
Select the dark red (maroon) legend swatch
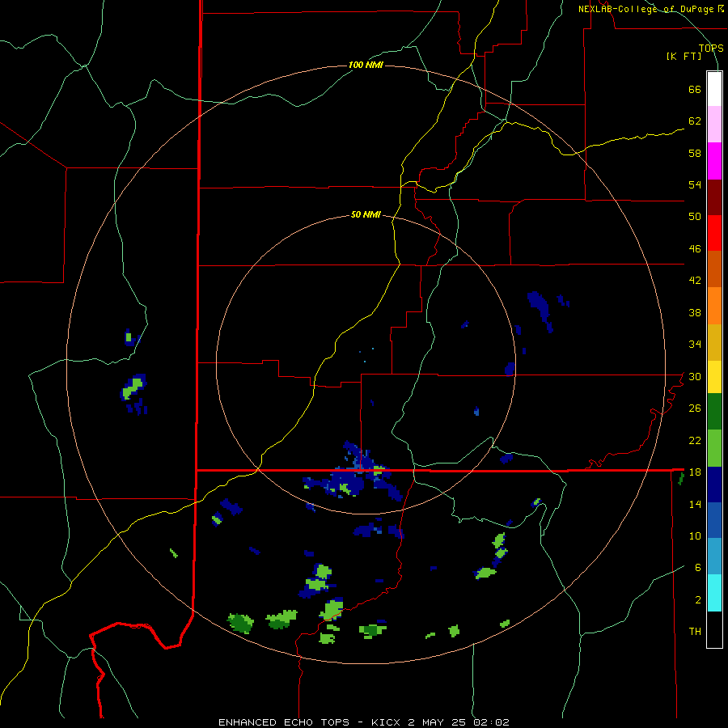[714, 197]
